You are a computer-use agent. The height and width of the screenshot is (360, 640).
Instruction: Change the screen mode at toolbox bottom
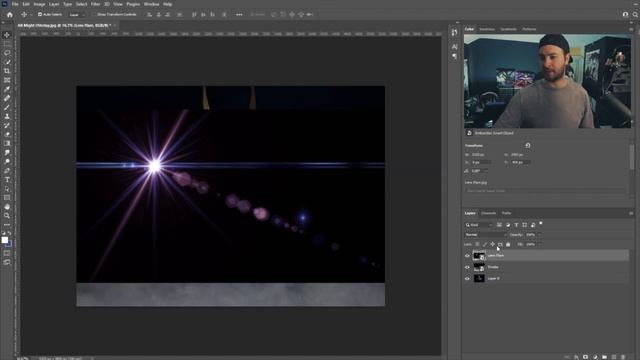point(7,262)
